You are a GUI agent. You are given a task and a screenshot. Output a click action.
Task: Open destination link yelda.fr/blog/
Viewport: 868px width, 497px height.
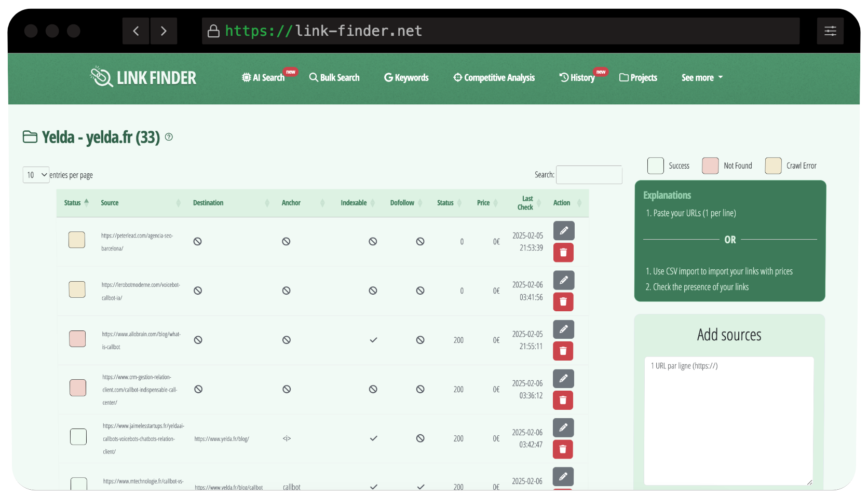(222, 439)
